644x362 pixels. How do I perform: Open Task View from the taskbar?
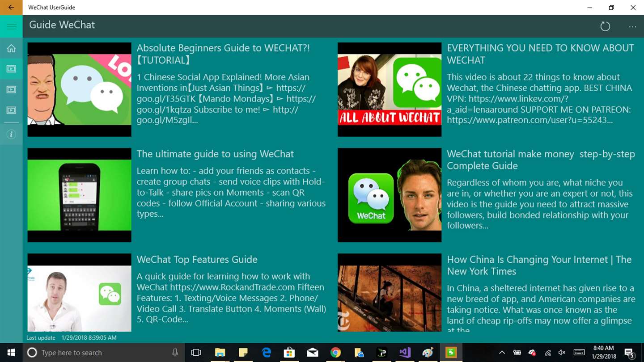(x=196, y=353)
